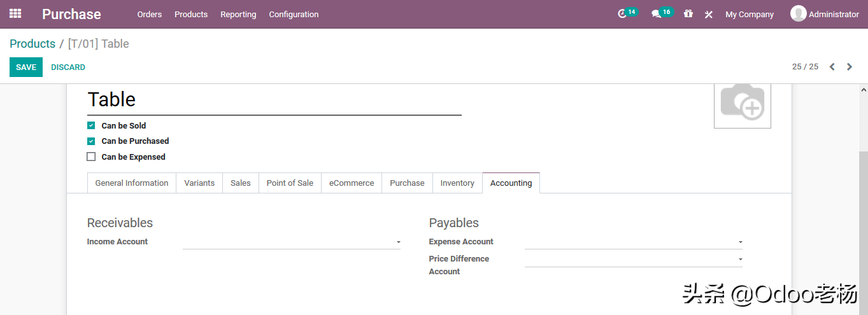The image size is (868, 315).
Task: Switch to General Information tab
Action: pos(132,183)
